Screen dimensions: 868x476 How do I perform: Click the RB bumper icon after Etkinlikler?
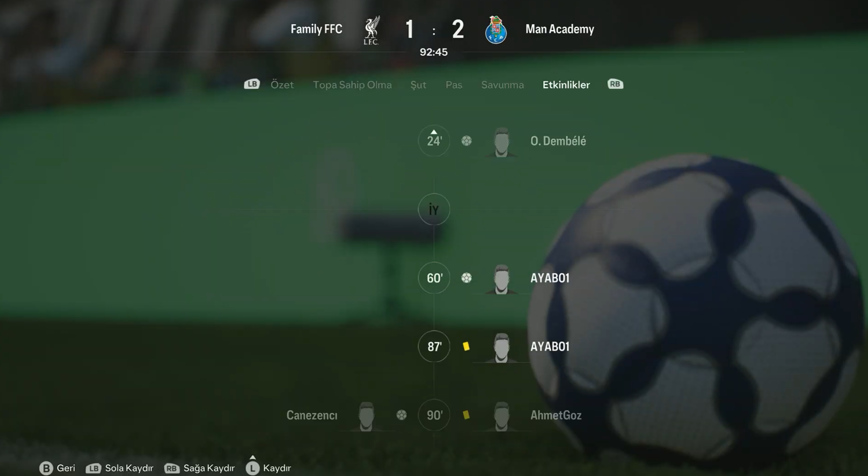615,84
